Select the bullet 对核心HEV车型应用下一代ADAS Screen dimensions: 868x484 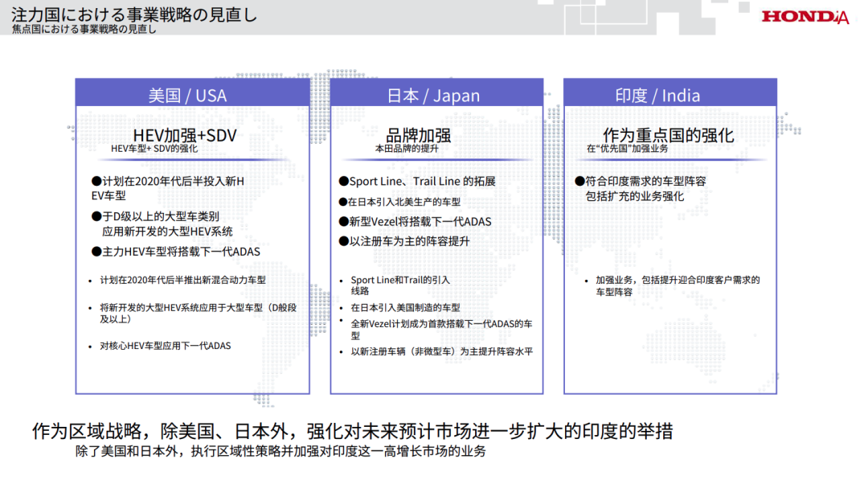(165, 346)
